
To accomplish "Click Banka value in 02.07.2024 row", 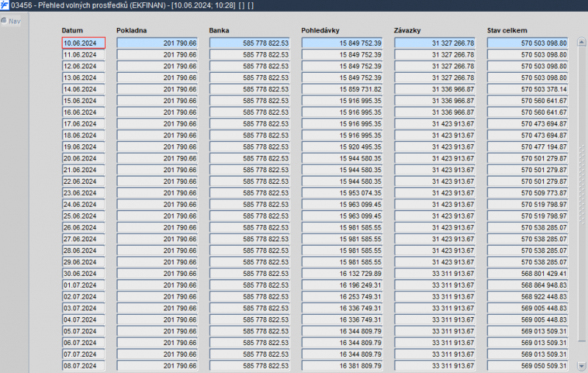I will pyautogui.click(x=250, y=296).
